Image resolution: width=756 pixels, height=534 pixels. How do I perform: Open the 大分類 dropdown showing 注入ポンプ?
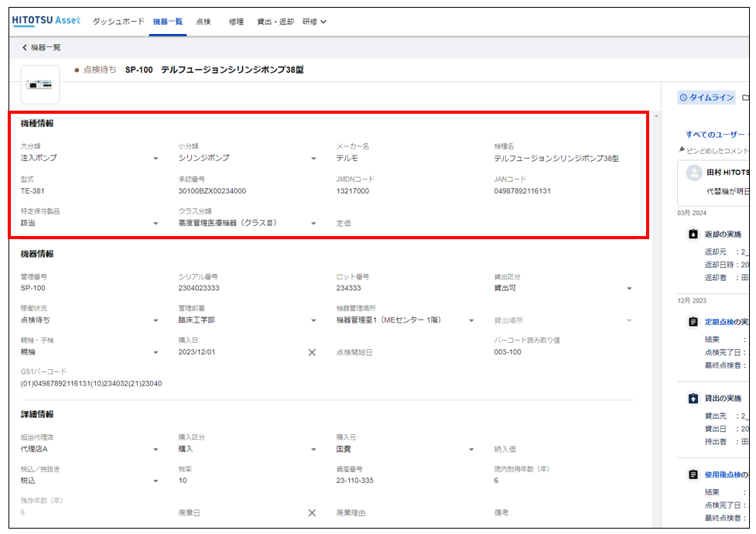(x=90, y=158)
